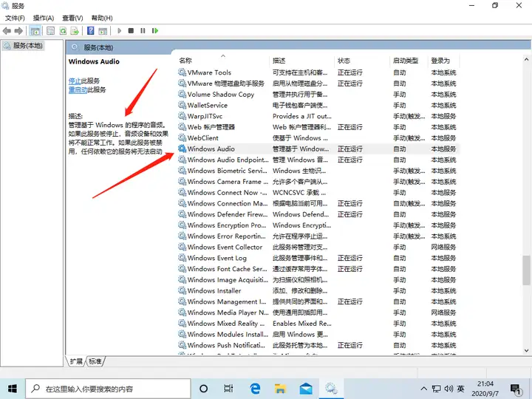The height and width of the screenshot is (399, 532).
Task: Select the Windows Mixed Reality service
Action: pyautogui.click(x=318, y=324)
